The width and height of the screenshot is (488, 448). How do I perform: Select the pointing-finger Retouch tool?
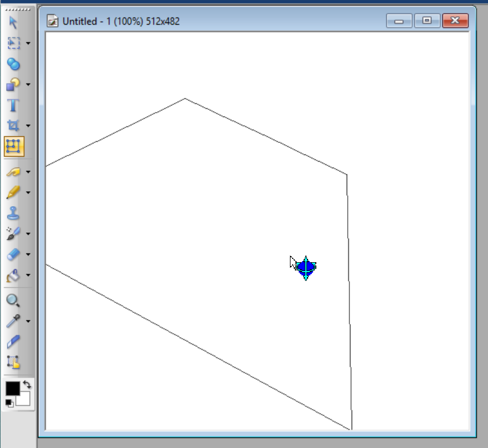pyautogui.click(x=13, y=172)
